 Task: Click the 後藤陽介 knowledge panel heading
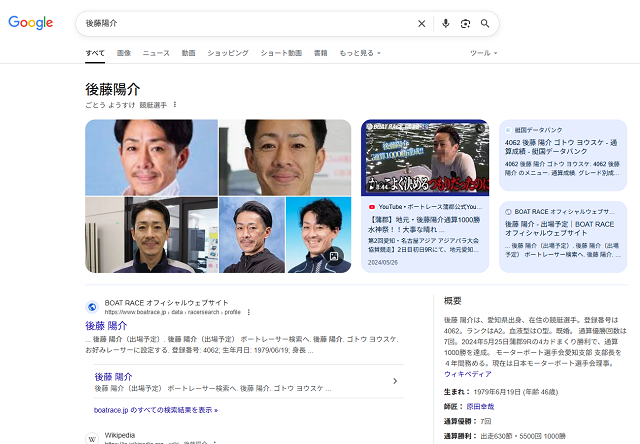coord(113,89)
